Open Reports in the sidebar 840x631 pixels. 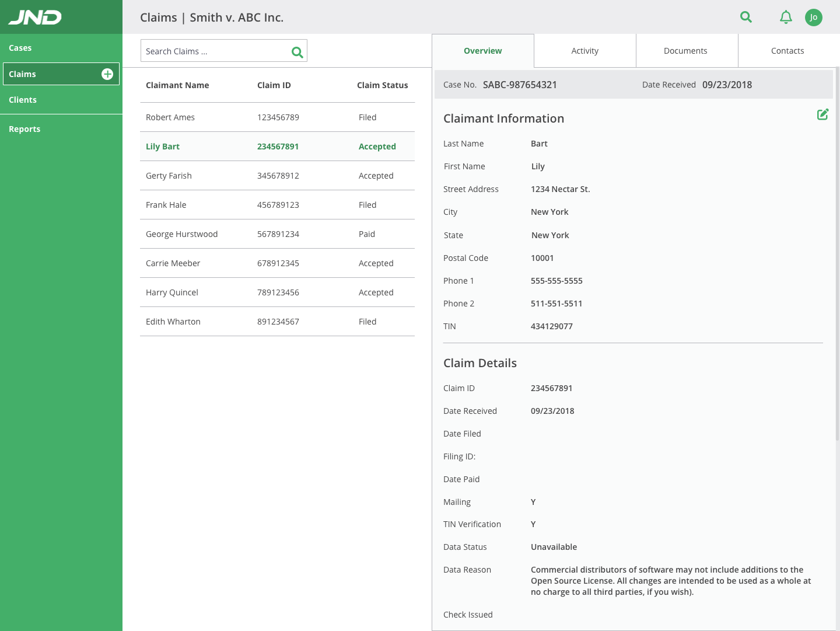coord(24,129)
